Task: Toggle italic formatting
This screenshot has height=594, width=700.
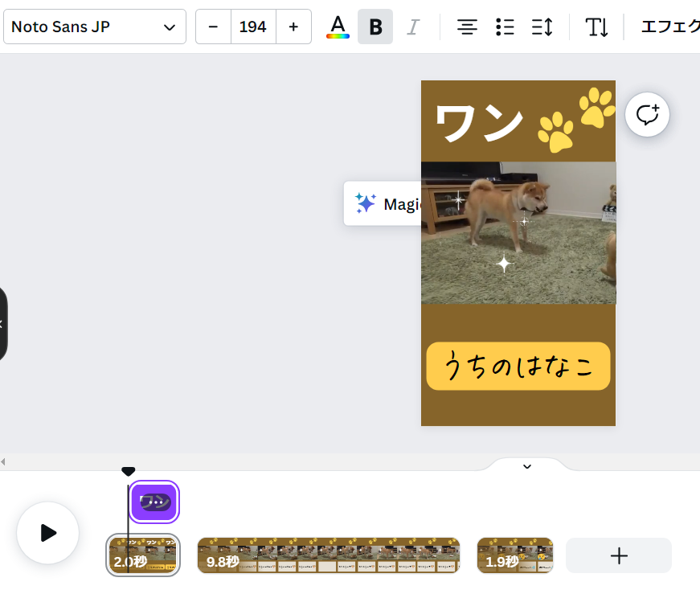Action: 413,27
